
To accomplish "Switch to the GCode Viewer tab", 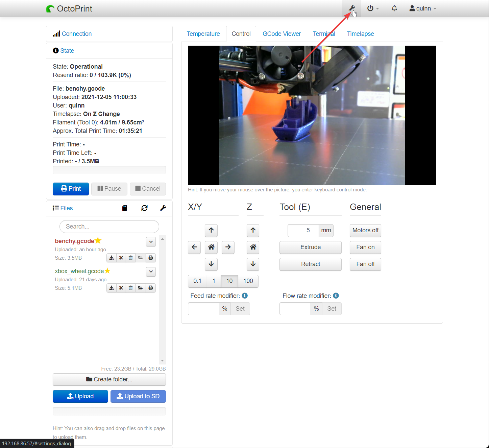I will (282, 33).
